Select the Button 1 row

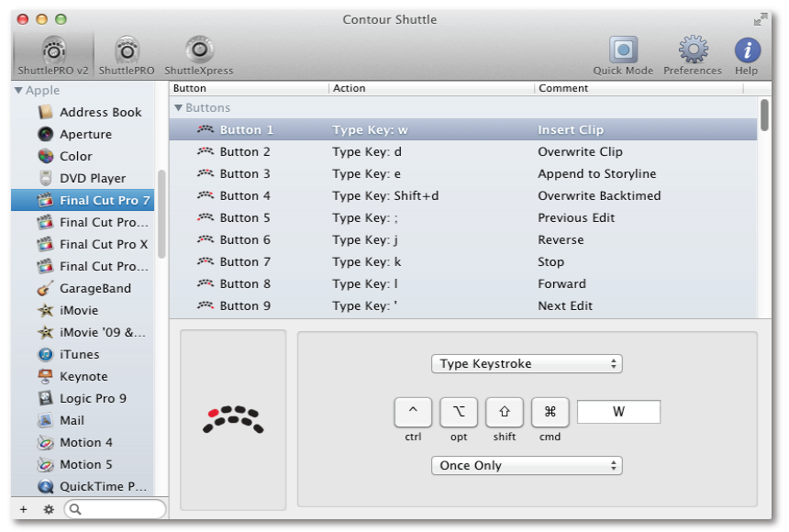point(463,130)
